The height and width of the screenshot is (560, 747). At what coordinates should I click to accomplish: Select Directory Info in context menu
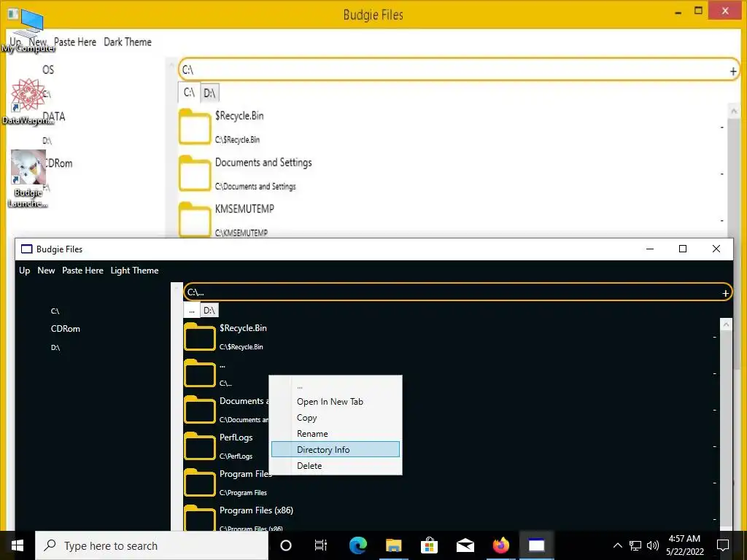tap(336, 449)
